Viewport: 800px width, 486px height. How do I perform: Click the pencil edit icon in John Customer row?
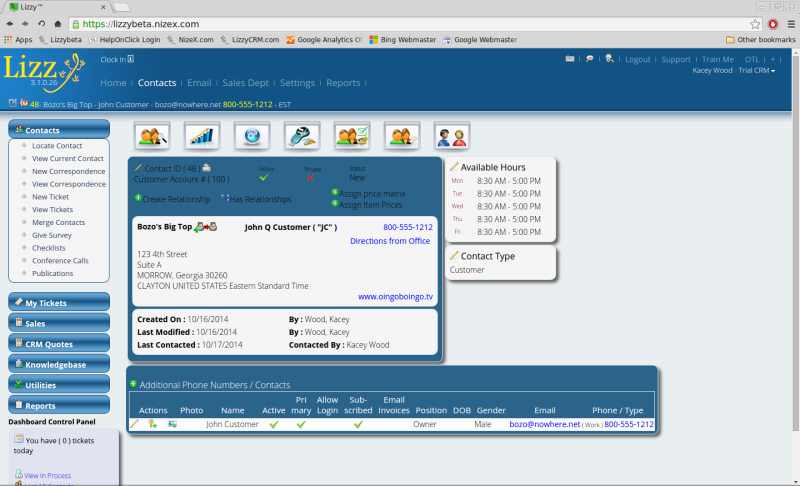135,424
